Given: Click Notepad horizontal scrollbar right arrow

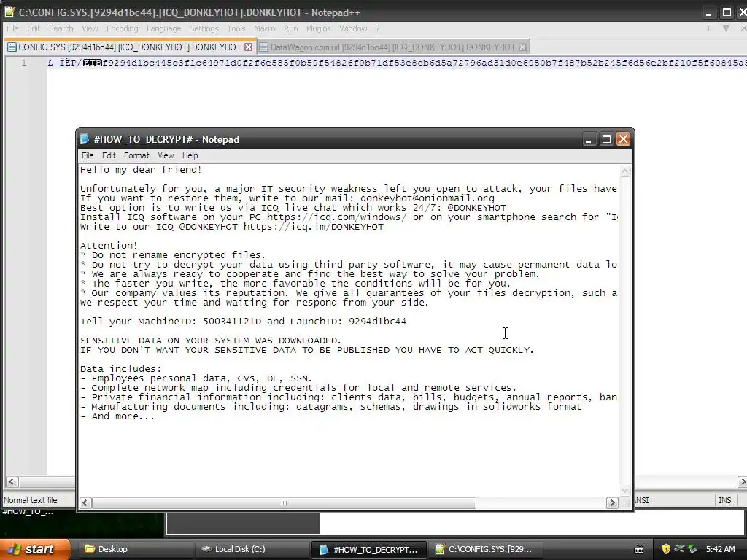Looking at the screenshot, I should (612, 503).
